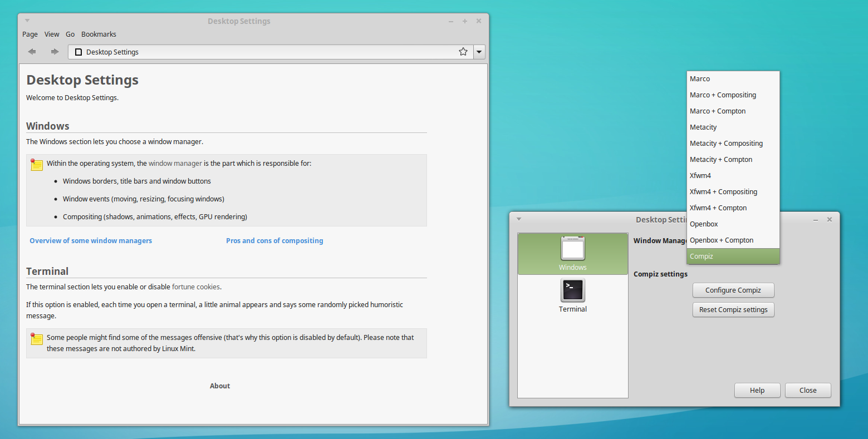Choose Marco + Compton option
Viewport: 868px width, 439px height.
point(733,111)
